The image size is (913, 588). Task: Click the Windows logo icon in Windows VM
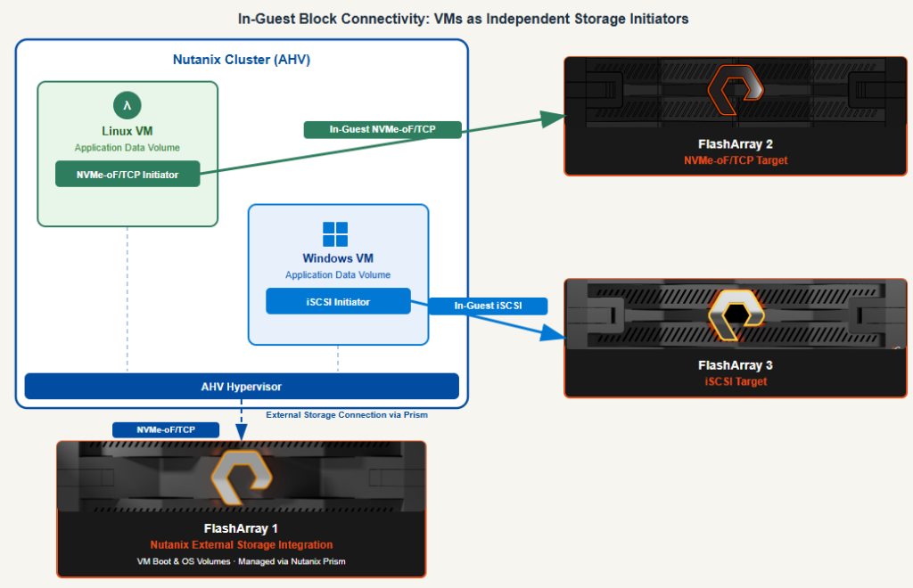(335, 234)
